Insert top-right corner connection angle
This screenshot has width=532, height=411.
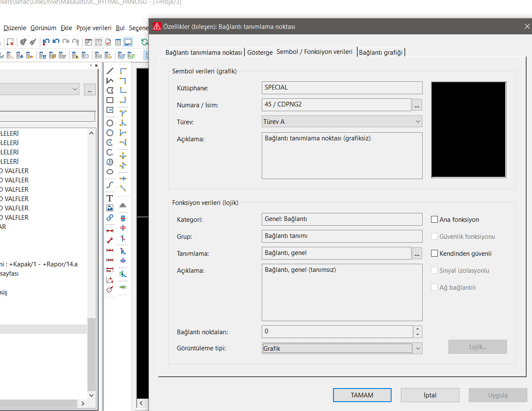[x=123, y=81]
